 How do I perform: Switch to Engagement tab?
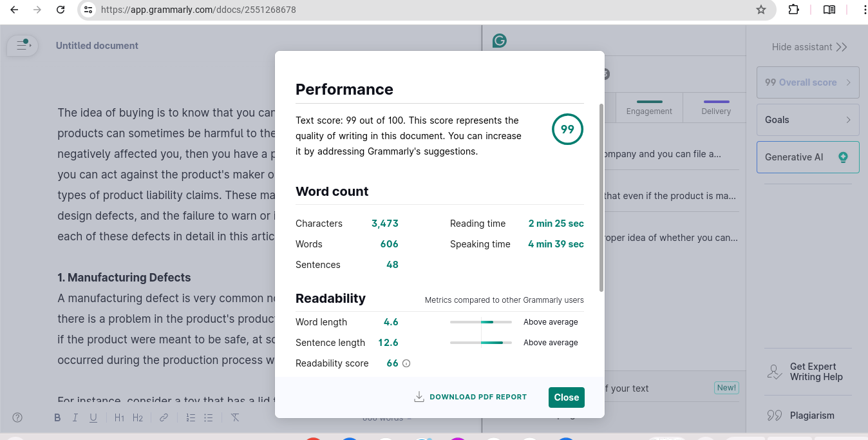649,108
